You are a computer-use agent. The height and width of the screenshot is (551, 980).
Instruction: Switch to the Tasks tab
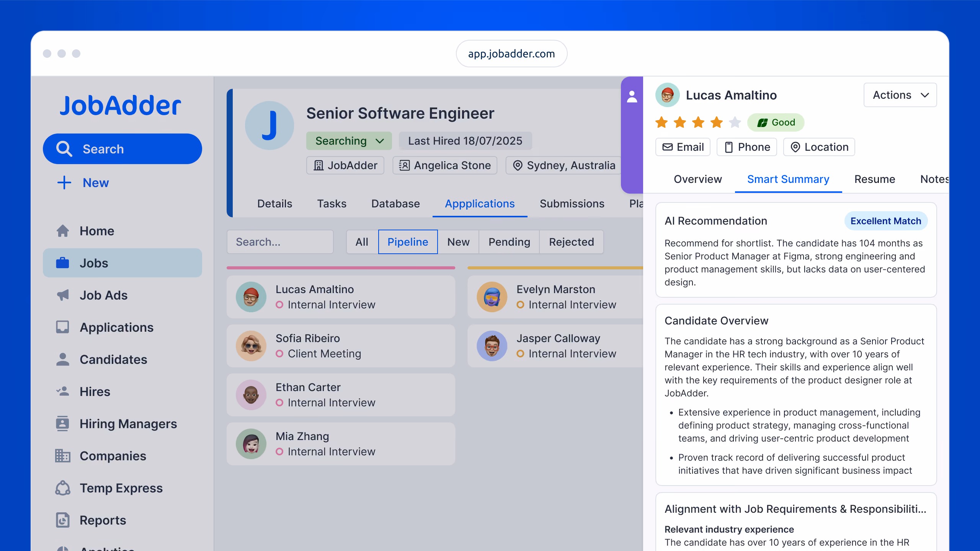coord(332,204)
